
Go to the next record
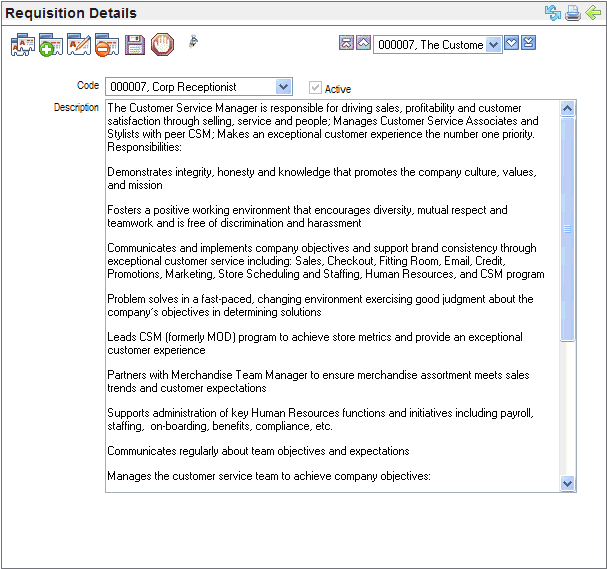[x=511, y=43]
